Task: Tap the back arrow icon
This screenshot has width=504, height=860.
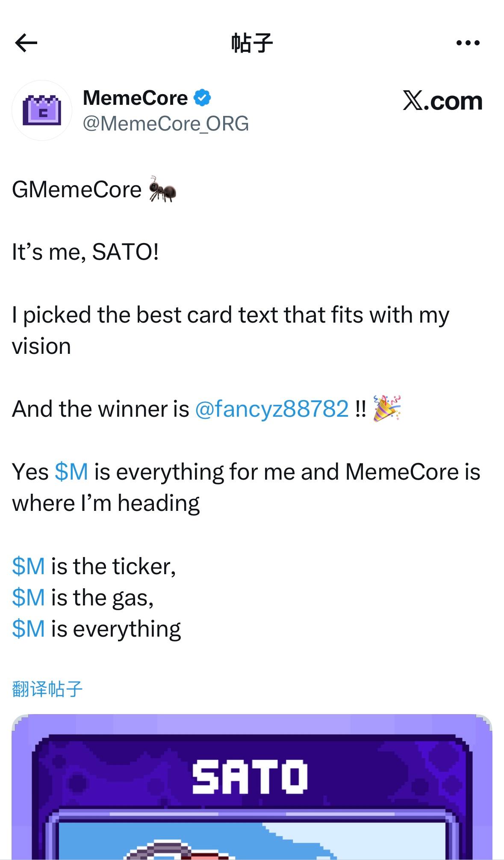Action: click(x=26, y=43)
